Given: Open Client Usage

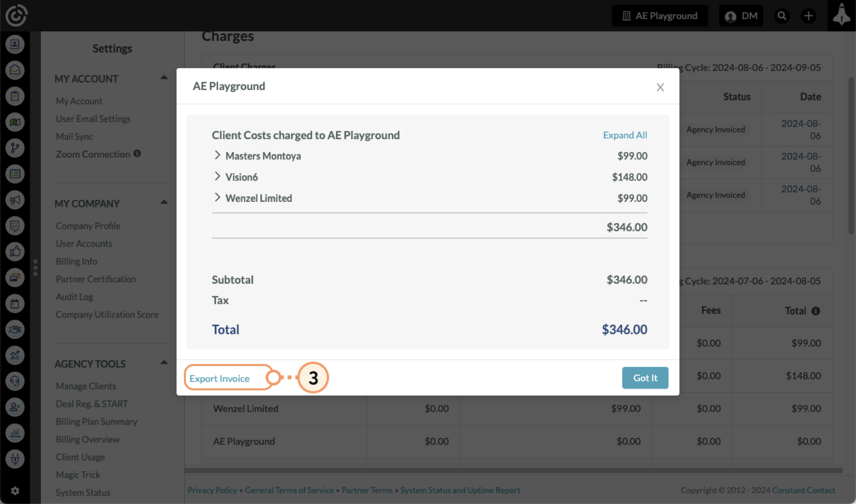Looking at the screenshot, I should (81, 457).
